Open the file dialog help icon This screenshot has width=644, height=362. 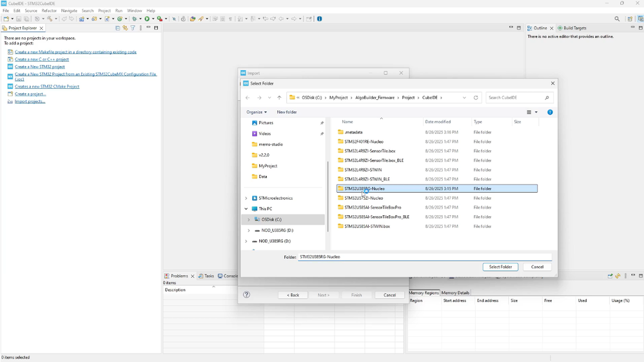[550, 112]
